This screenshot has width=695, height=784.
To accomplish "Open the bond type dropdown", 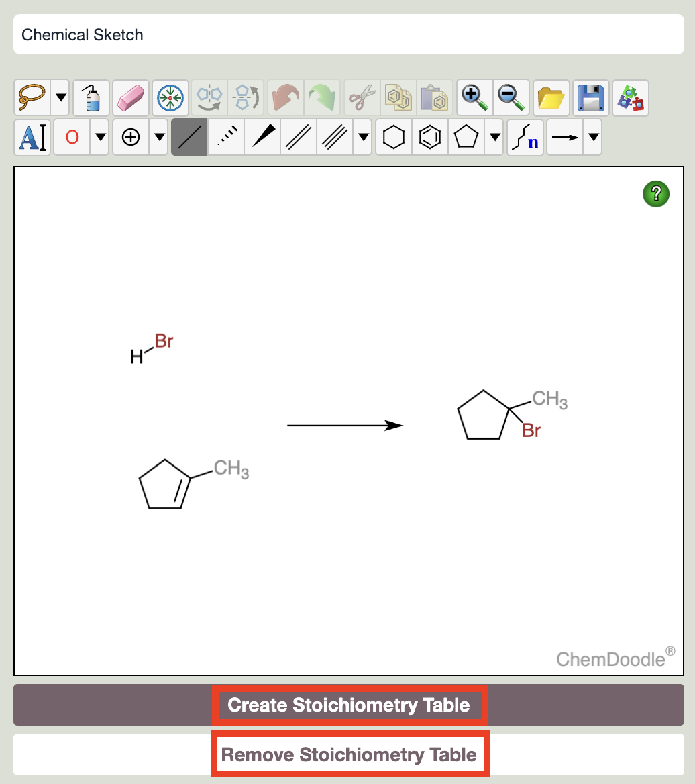I will (362, 137).
